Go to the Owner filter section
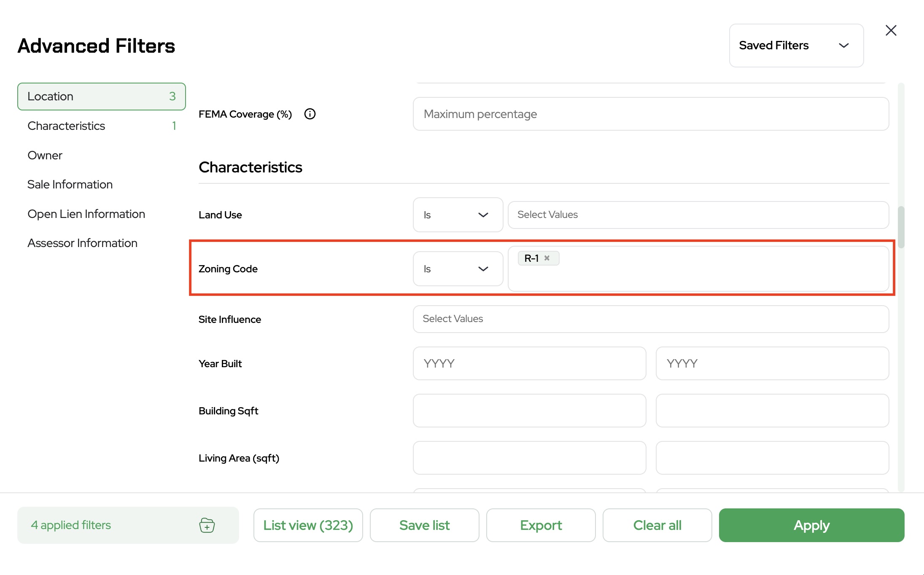The width and height of the screenshot is (924, 575). click(45, 155)
